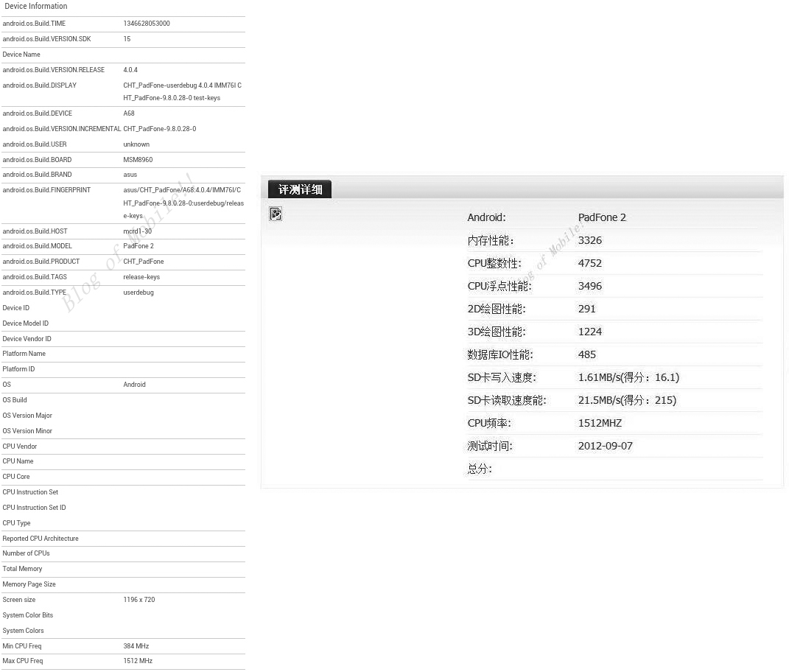Viewport: 789px width, 672px height.
Task: Select the android.os.Build.TIME label
Action: pos(34,24)
